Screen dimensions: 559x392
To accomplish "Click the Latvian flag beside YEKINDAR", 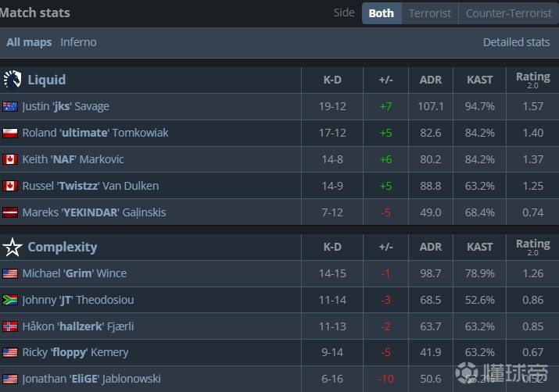I will pos(10,213).
